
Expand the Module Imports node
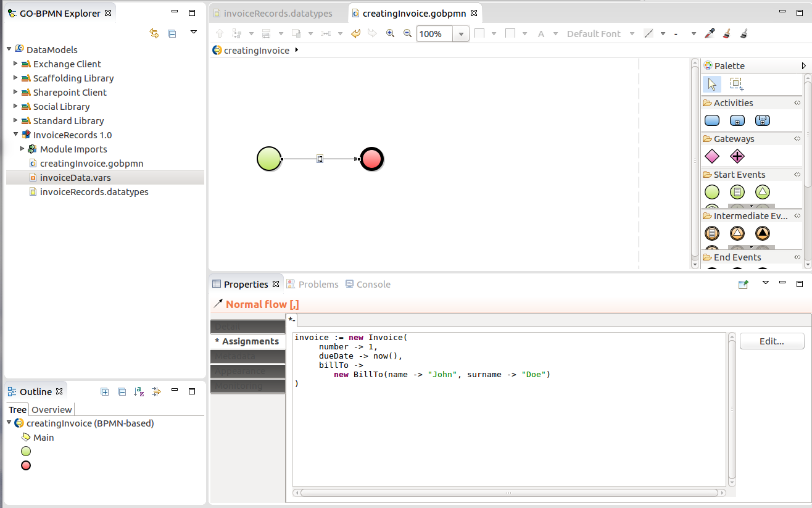[x=23, y=149]
